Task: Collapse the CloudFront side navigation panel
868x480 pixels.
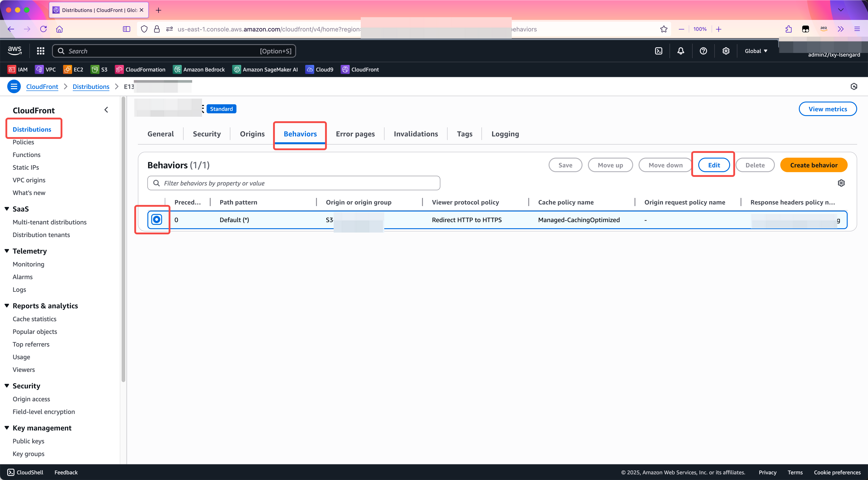Action: point(106,110)
